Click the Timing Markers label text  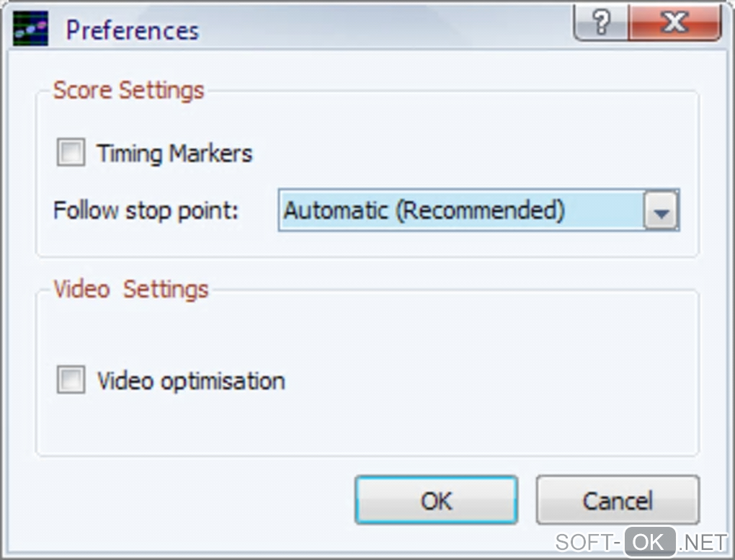[x=174, y=154]
